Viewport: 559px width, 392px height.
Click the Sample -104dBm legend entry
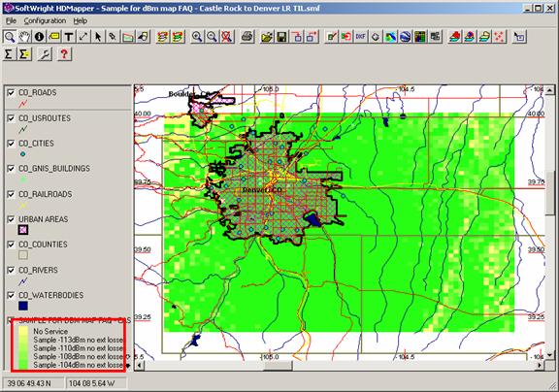click(x=78, y=365)
